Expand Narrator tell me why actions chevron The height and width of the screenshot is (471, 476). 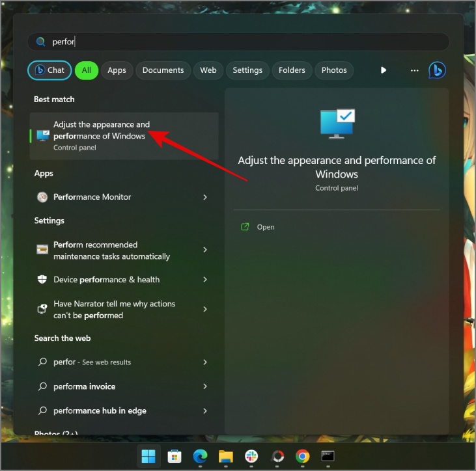pos(205,310)
